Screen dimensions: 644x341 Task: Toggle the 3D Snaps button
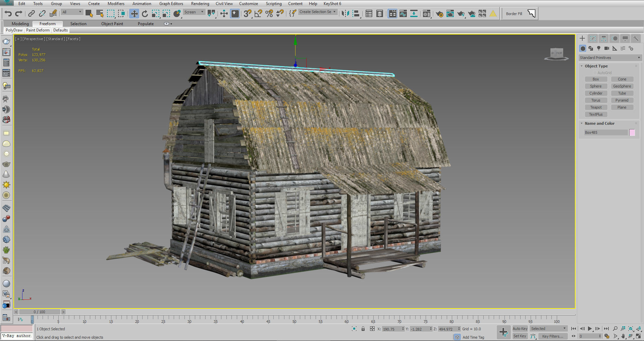click(x=248, y=13)
